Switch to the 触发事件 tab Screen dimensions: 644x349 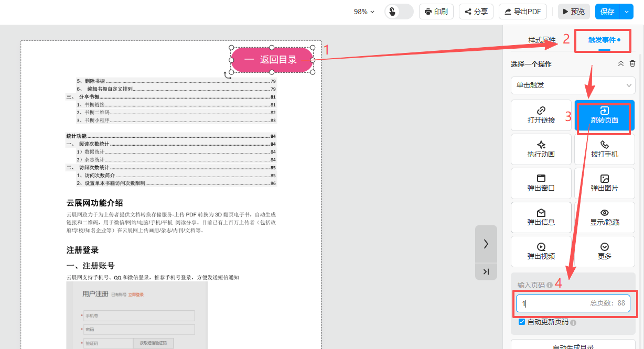coord(602,40)
